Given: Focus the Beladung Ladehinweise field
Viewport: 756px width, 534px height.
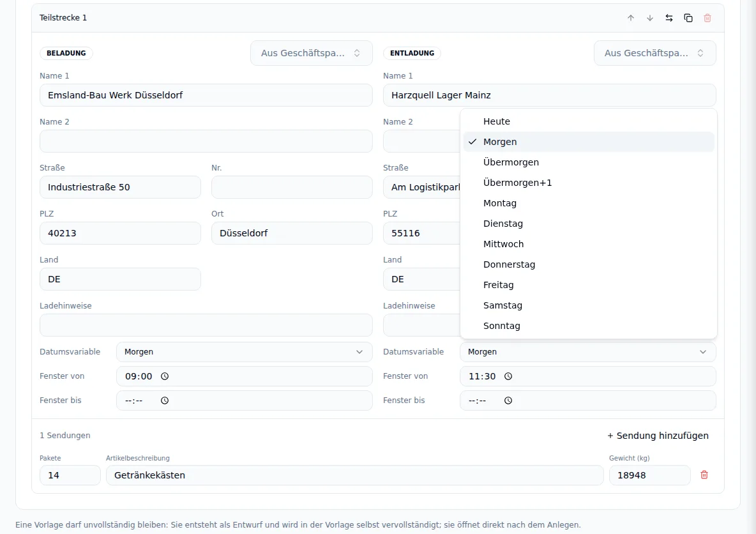Looking at the screenshot, I should [206, 325].
